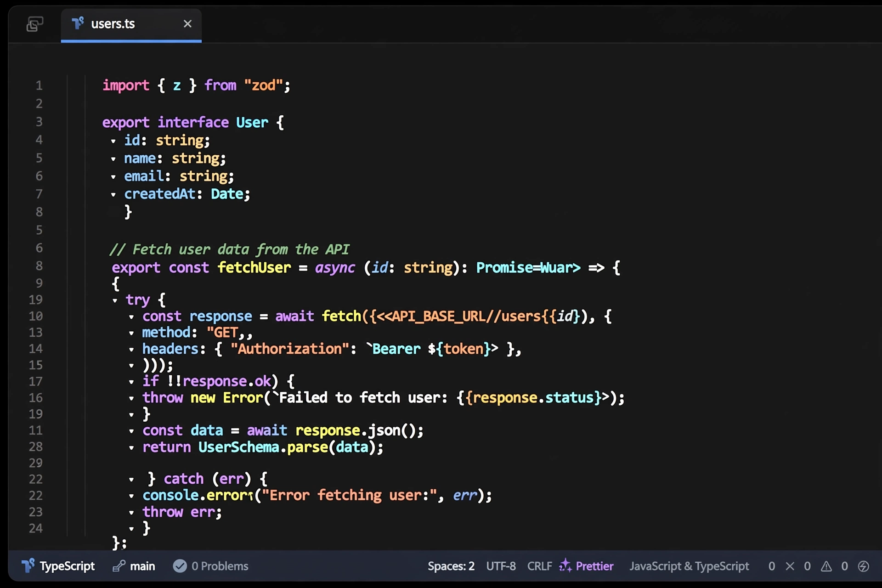
Task: Click the TypeScript logo icon in status bar
Action: tap(28, 565)
